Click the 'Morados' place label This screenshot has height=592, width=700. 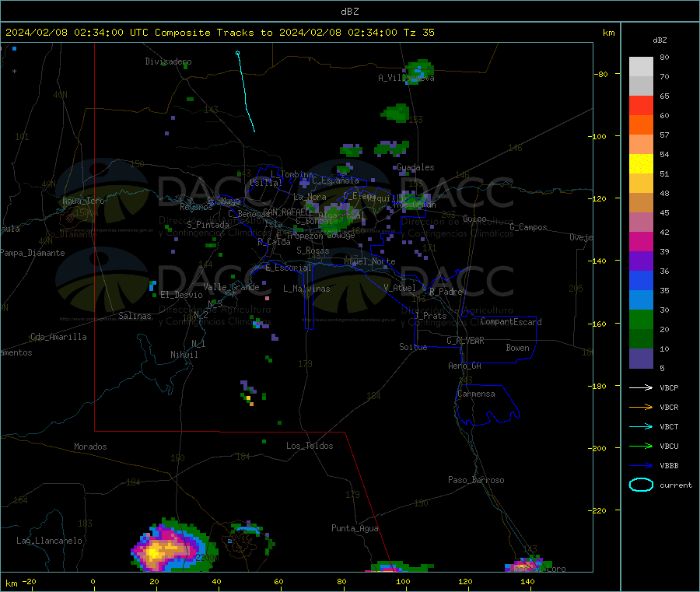point(90,447)
